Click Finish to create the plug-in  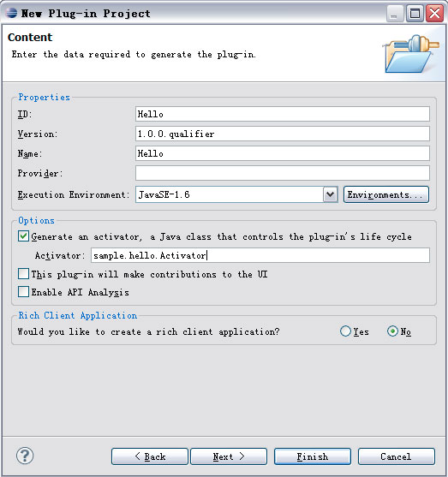(313, 456)
